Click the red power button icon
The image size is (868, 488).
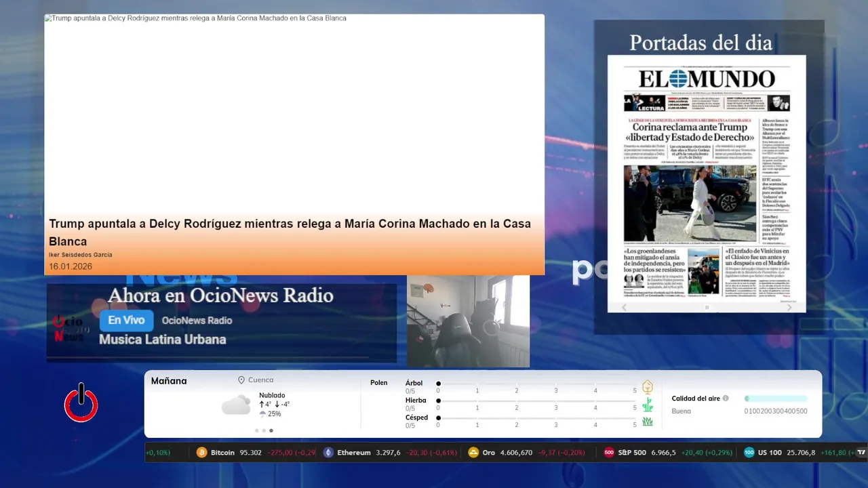[x=81, y=403]
